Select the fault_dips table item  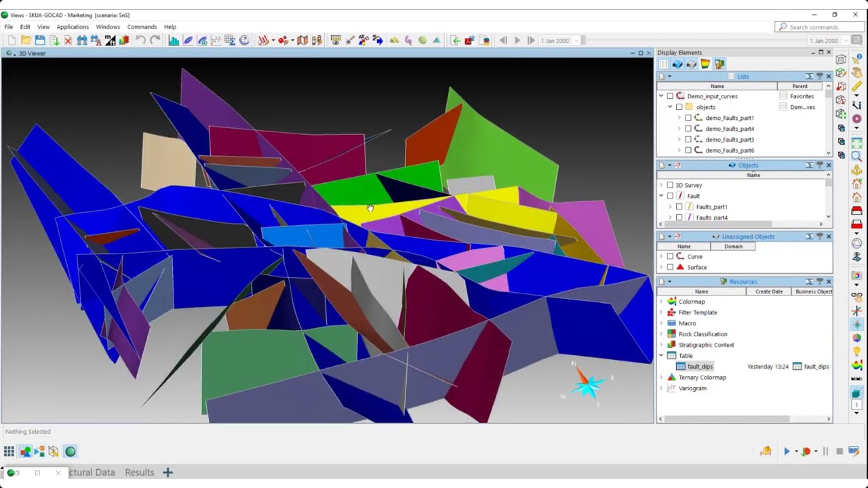(x=700, y=367)
